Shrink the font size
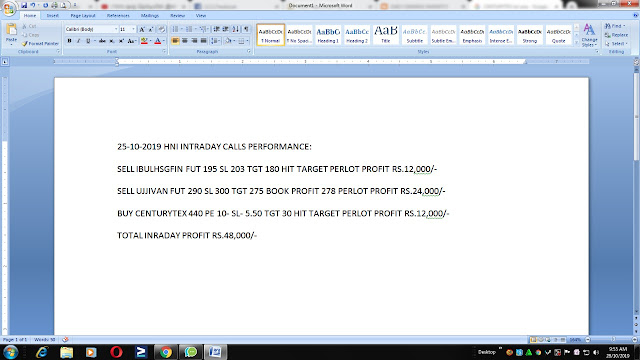The height and width of the screenshot is (360, 640). 151,29
